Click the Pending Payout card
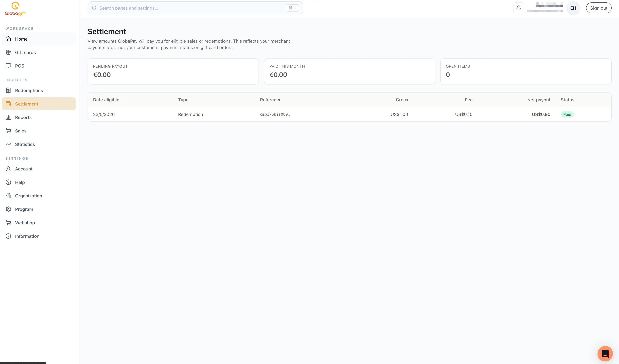 pyautogui.click(x=173, y=71)
